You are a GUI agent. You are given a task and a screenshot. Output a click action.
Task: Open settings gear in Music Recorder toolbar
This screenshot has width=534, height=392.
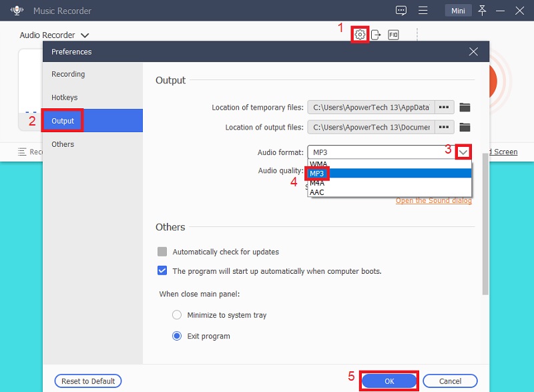tap(360, 35)
